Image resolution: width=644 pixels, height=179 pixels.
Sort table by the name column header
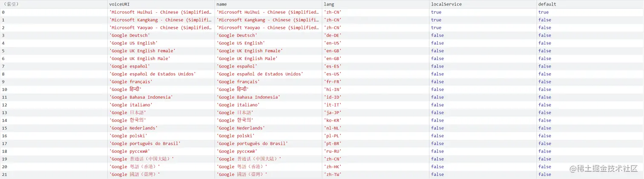tap(268, 4)
